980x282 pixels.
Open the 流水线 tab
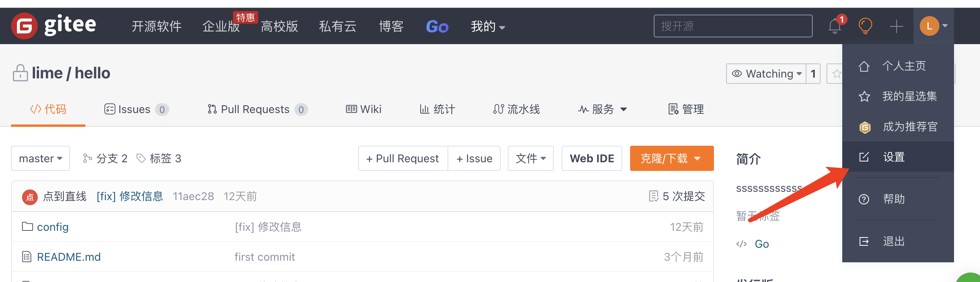pyautogui.click(x=516, y=109)
